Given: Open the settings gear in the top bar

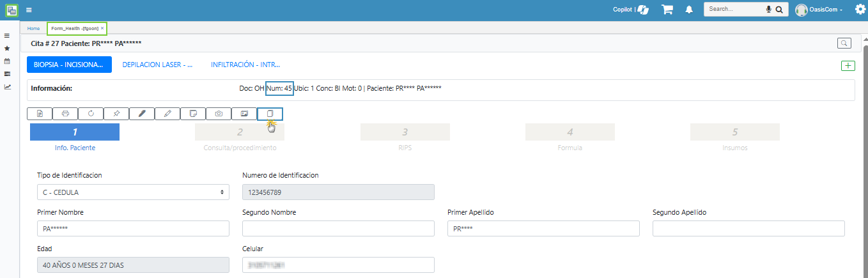Looking at the screenshot, I should (x=860, y=10).
